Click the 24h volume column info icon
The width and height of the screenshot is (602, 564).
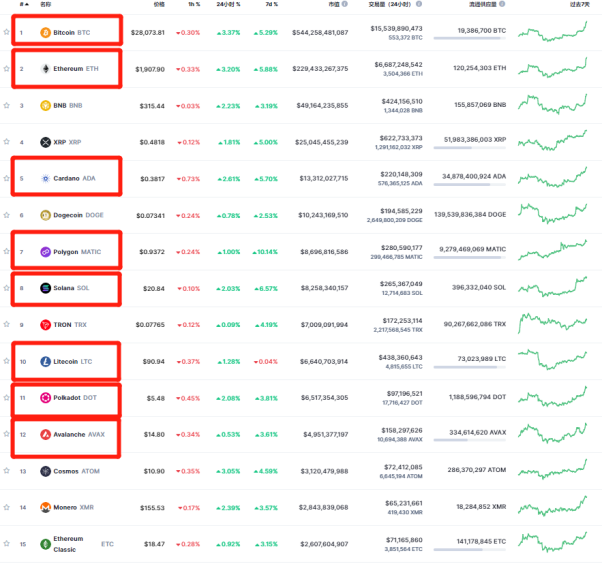pyautogui.click(x=419, y=4)
